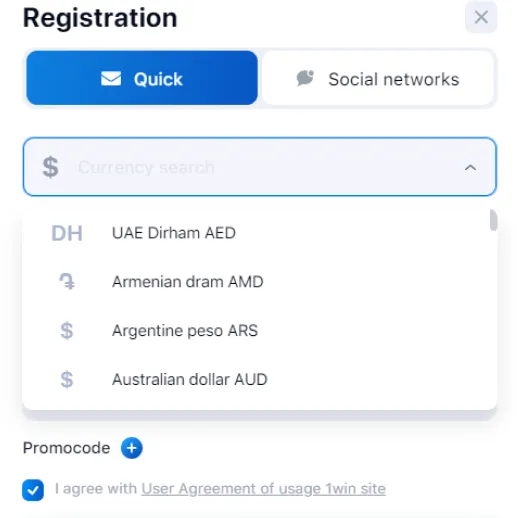Click the Australian dollar currency symbol
Screen dimensions: 517x518
[67, 379]
